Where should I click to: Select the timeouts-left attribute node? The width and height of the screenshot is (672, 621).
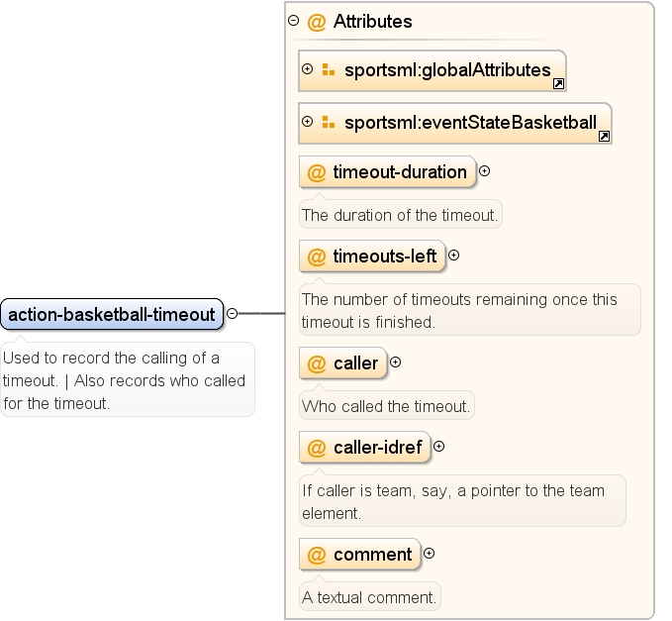pyautogui.click(x=372, y=257)
